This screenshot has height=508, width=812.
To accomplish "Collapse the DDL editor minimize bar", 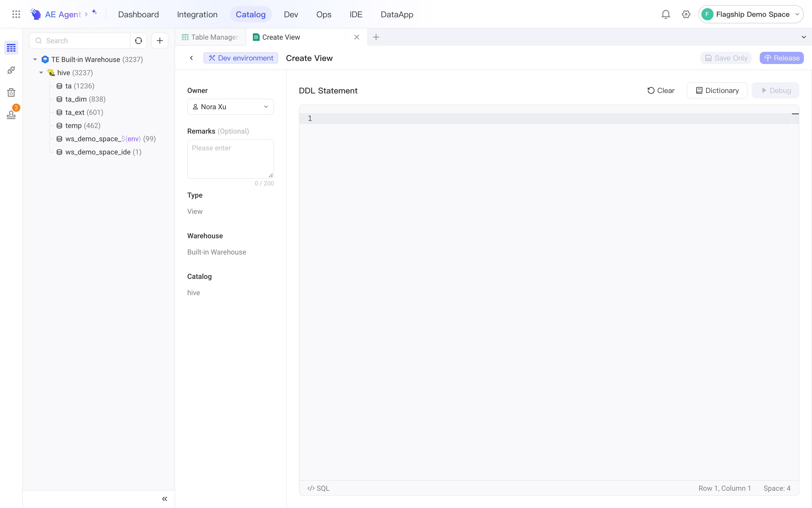I will (x=795, y=114).
